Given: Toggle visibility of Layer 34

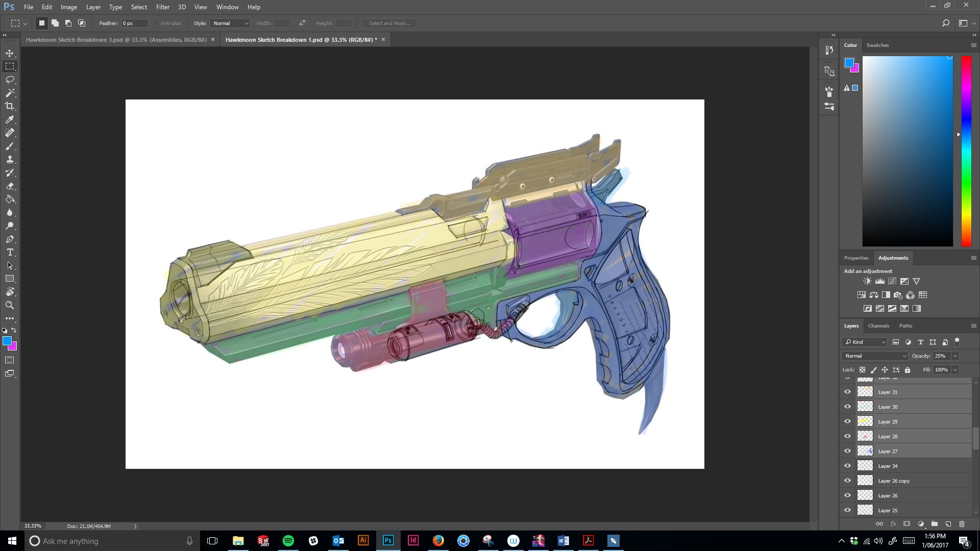Looking at the screenshot, I should 848,466.
